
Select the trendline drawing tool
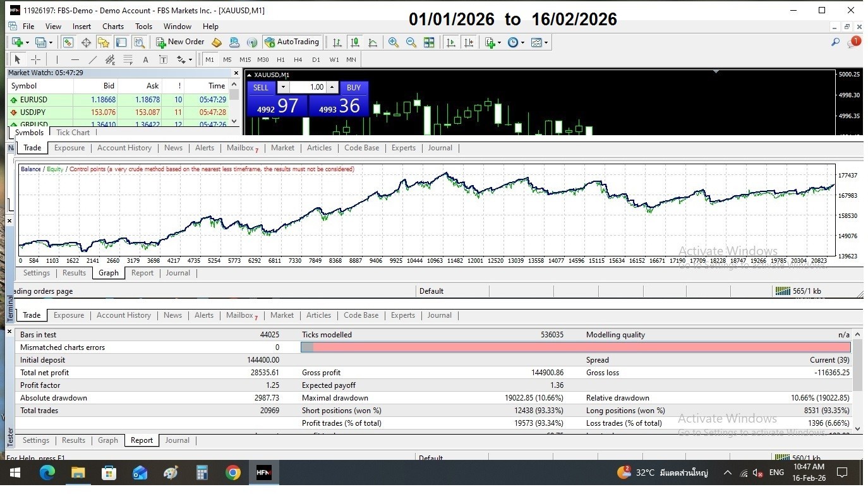tap(92, 59)
